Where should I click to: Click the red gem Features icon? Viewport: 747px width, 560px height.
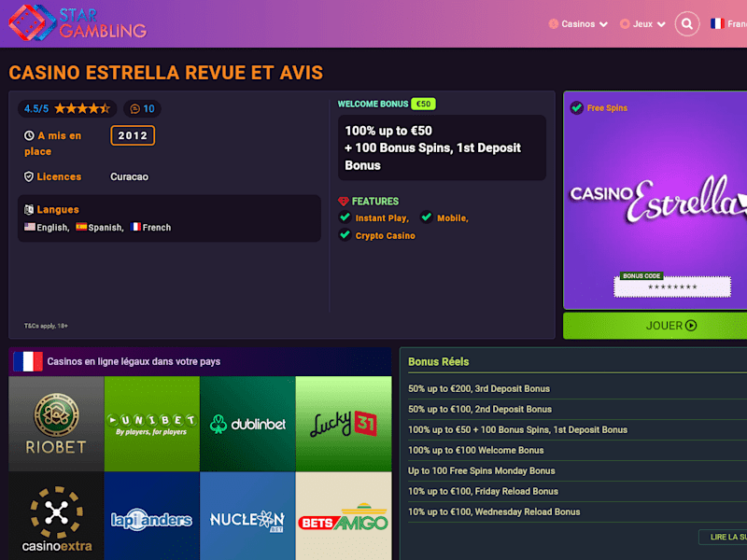coord(344,202)
